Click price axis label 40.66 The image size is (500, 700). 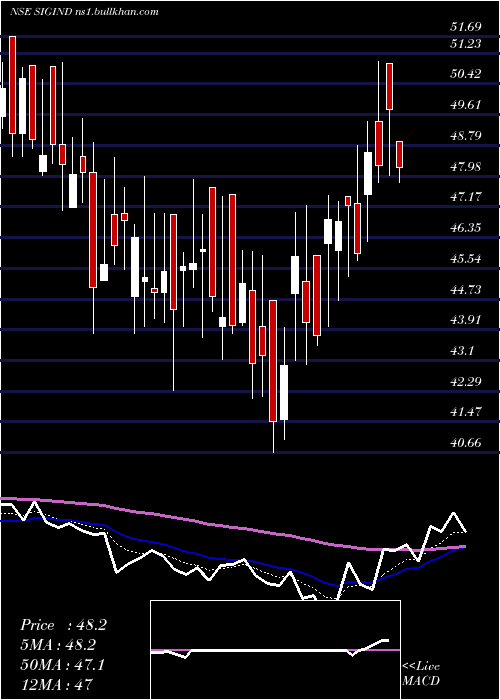(466, 443)
